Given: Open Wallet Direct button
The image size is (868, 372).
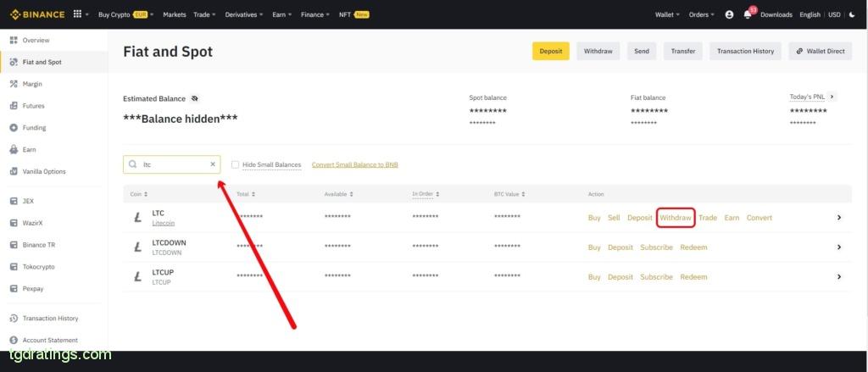Looking at the screenshot, I should point(821,51).
